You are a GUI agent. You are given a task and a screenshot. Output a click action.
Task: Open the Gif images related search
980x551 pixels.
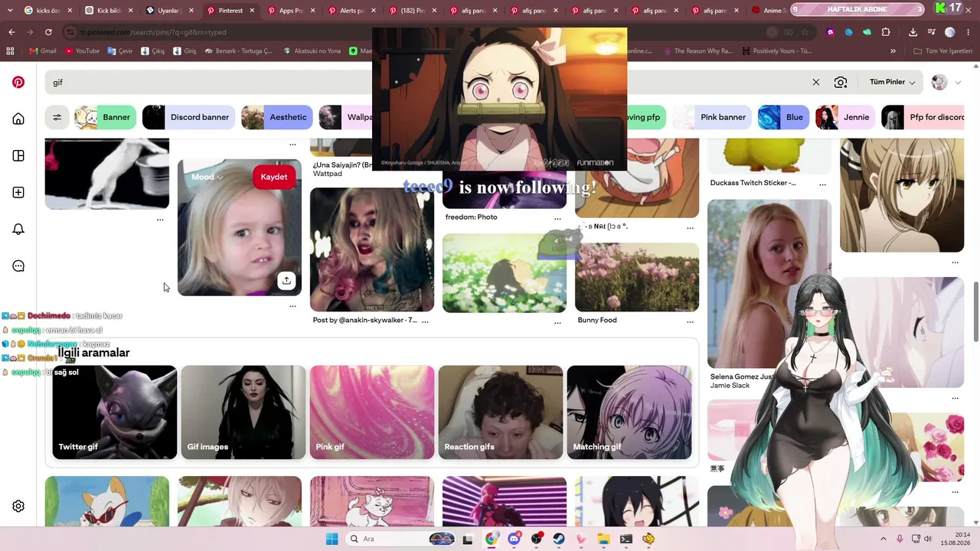point(243,412)
